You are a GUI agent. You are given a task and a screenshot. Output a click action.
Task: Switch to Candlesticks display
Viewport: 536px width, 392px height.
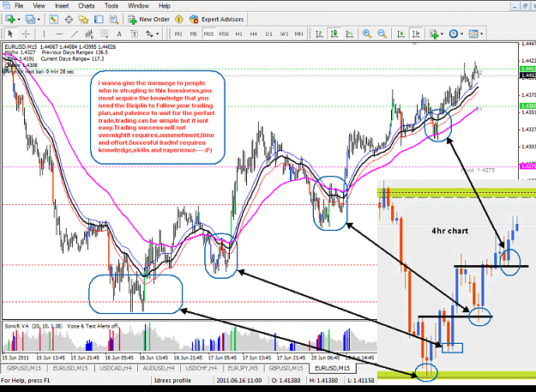(x=334, y=33)
